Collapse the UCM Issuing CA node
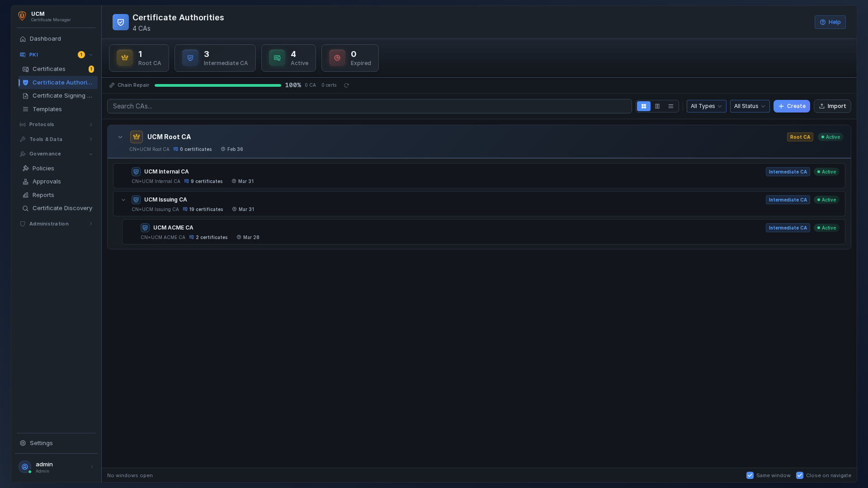The height and width of the screenshot is (488, 868). point(123,200)
